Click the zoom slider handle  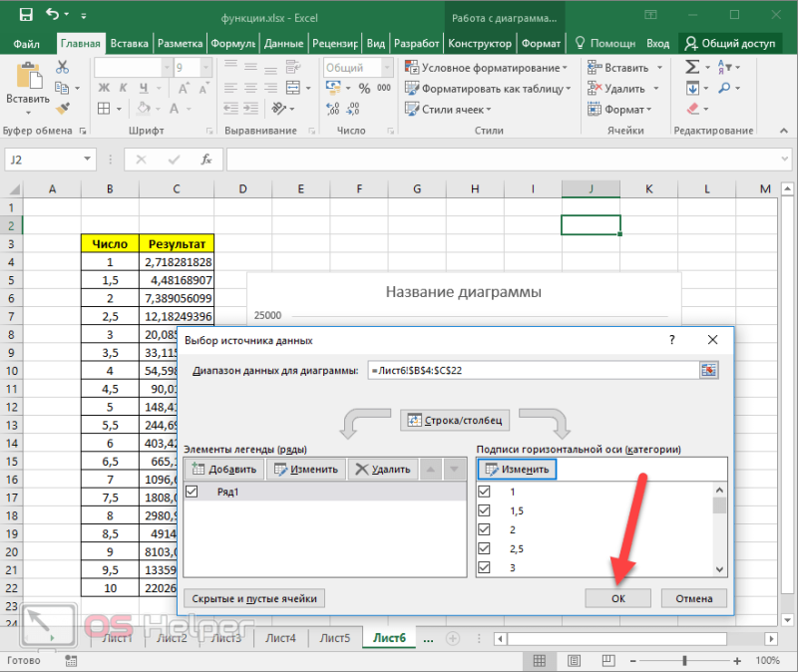coord(684,661)
